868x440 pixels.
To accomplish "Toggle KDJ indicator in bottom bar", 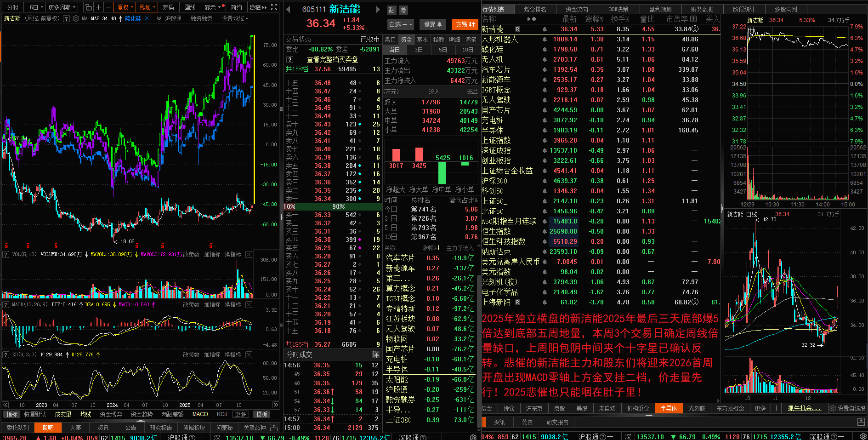I will pos(222,414).
